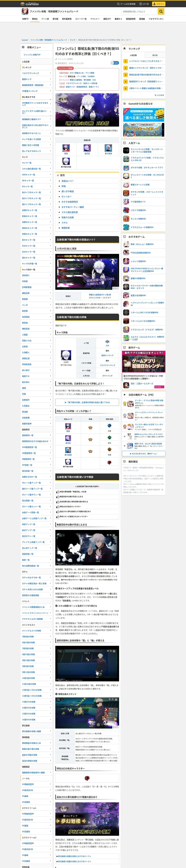Open 虎杖悠仁 sidebar item arrow
Image resolution: width=186 pixels, height=868 pixels.
click(51, 275)
